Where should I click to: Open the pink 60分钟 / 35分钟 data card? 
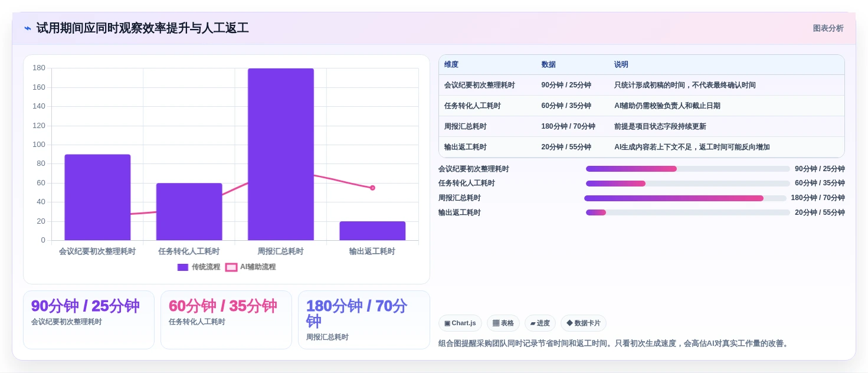(x=226, y=320)
